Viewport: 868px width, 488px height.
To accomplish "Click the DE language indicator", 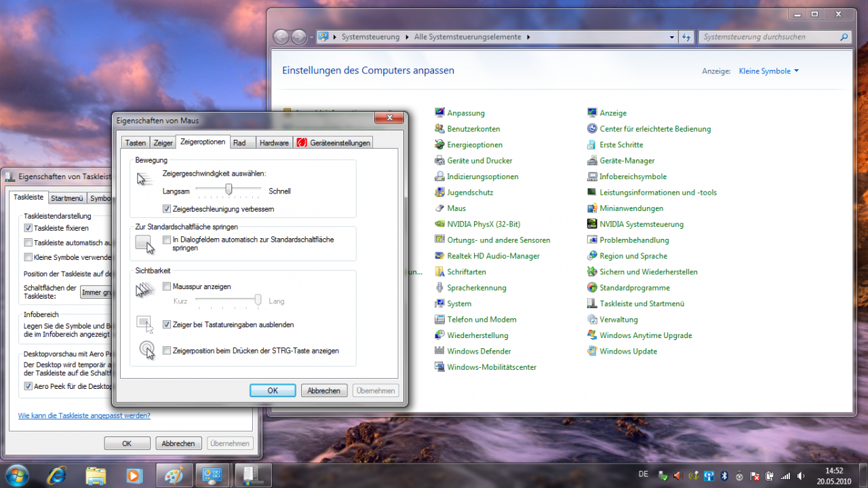I will [x=643, y=474].
